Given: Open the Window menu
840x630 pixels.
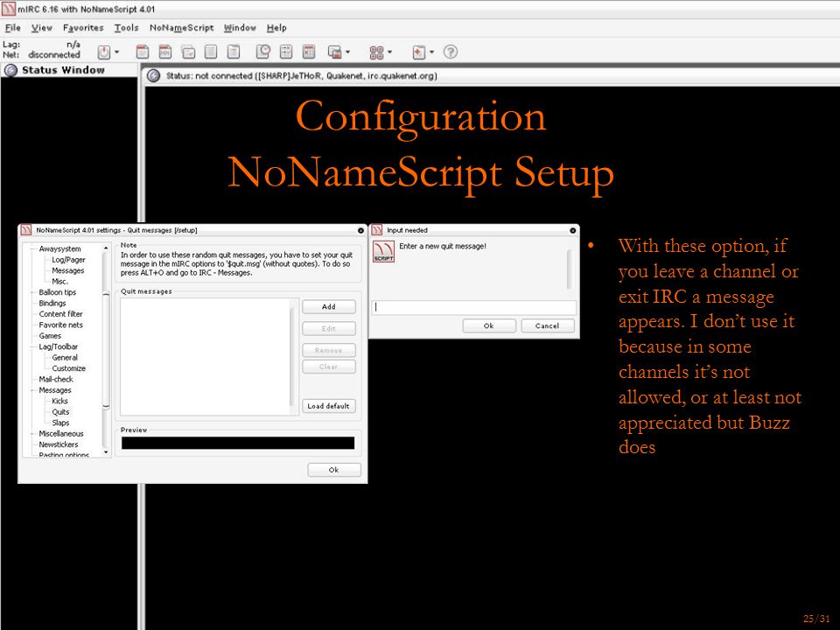Looking at the screenshot, I should click(240, 28).
